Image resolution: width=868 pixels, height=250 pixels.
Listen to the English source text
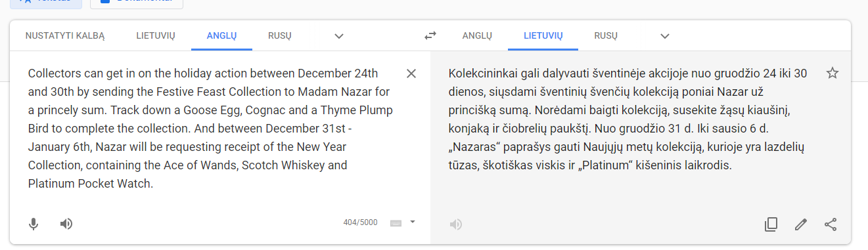[x=66, y=224]
